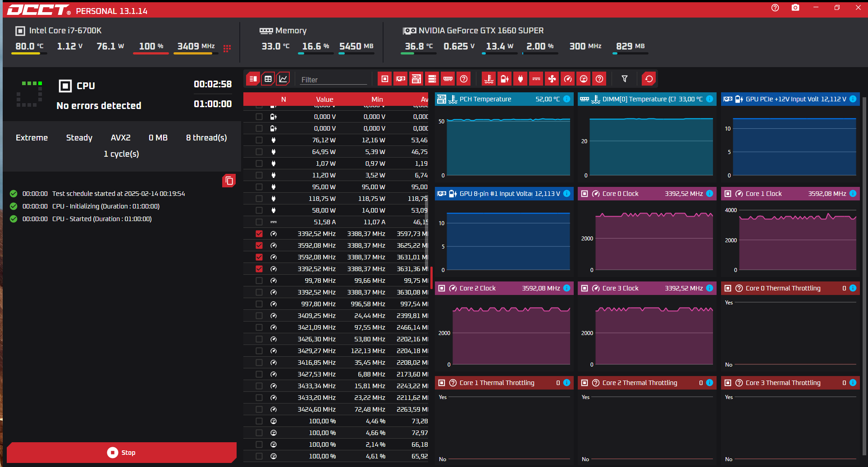868x467 pixels.
Task: Select the PCH Temperature graph header
Action: click(x=504, y=99)
